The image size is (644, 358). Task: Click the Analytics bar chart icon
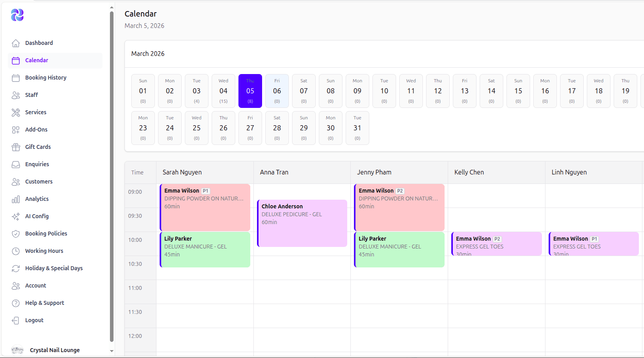16,199
